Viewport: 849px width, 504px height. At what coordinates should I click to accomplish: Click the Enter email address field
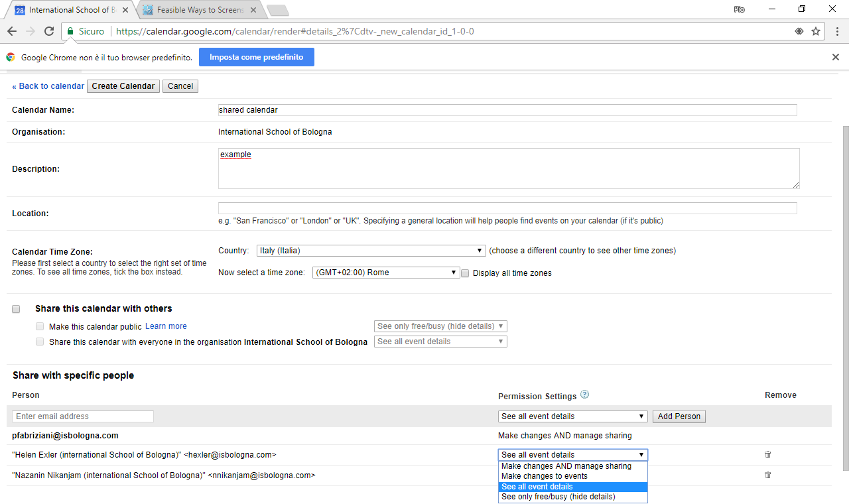pyautogui.click(x=83, y=416)
